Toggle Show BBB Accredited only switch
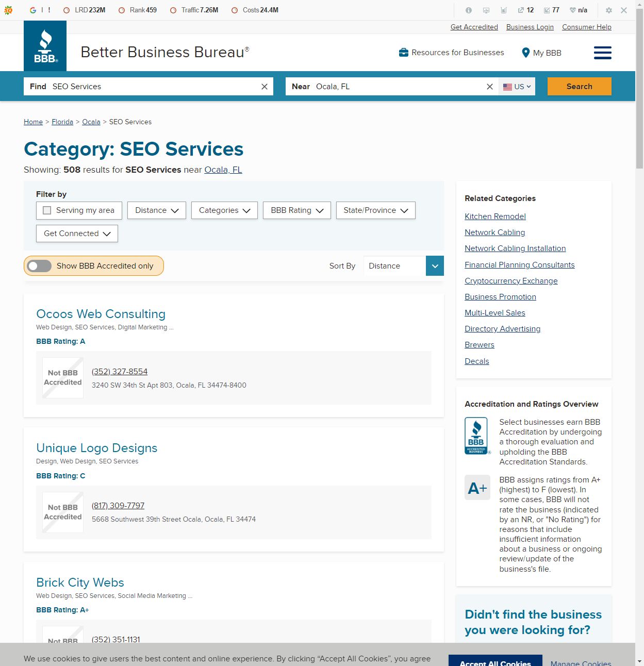This screenshot has width=644, height=666. tap(40, 266)
